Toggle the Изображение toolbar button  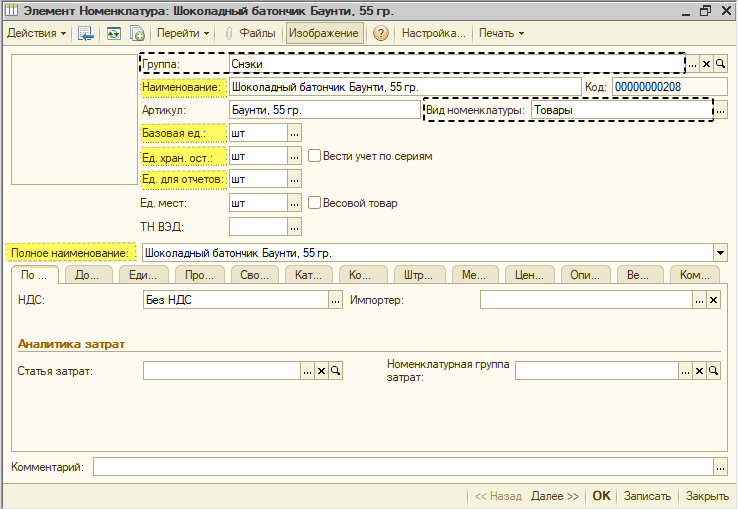(x=324, y=33)
